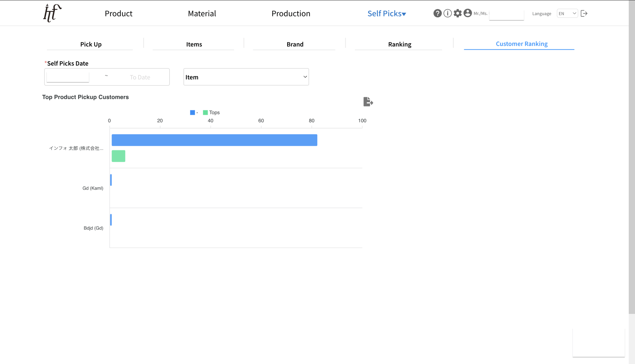Viewport: 635px width, 364px height.
Task: Toggle the blue '-' legend series
Action: [x=194, y=112]
